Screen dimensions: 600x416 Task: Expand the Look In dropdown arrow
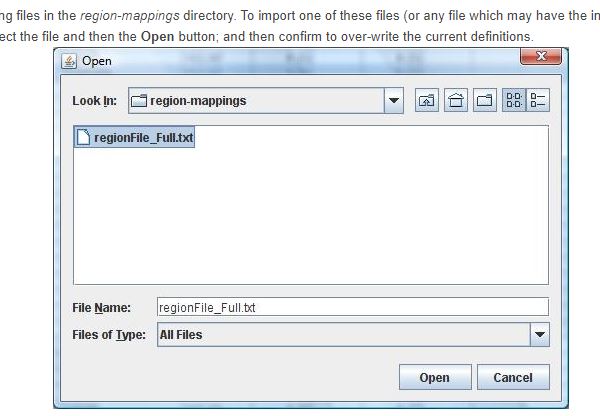pos(394,101)
